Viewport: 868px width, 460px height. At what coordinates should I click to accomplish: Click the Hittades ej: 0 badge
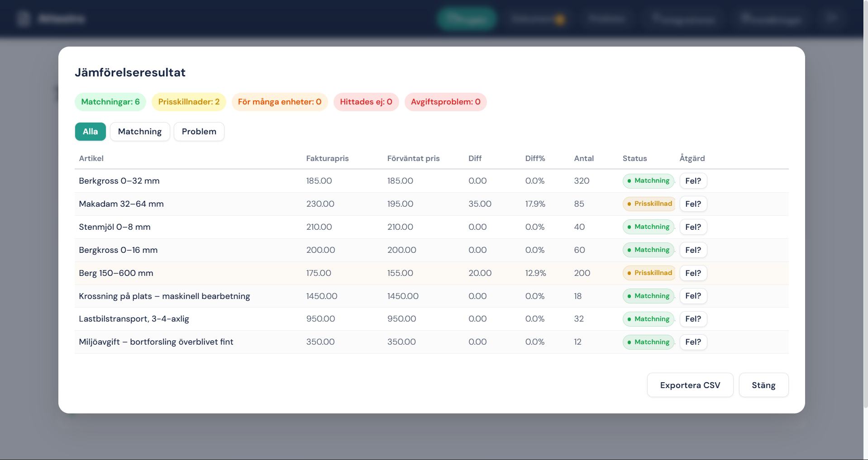tap(366, 102)
